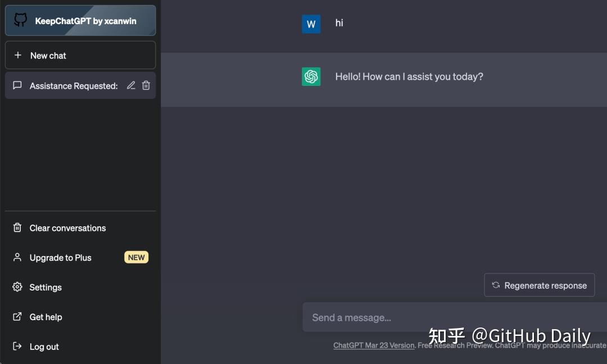
Task: Open Settings from the sidebar
Action: [45, 288]
